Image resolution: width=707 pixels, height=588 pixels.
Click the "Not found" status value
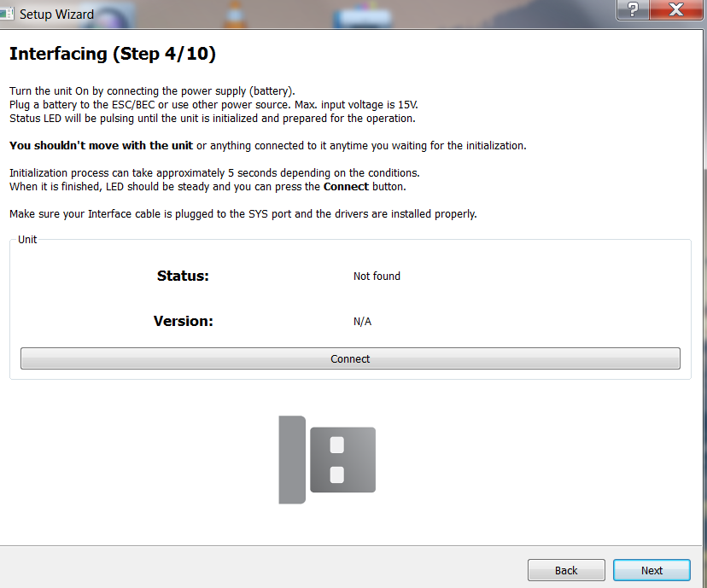point(377,277)
